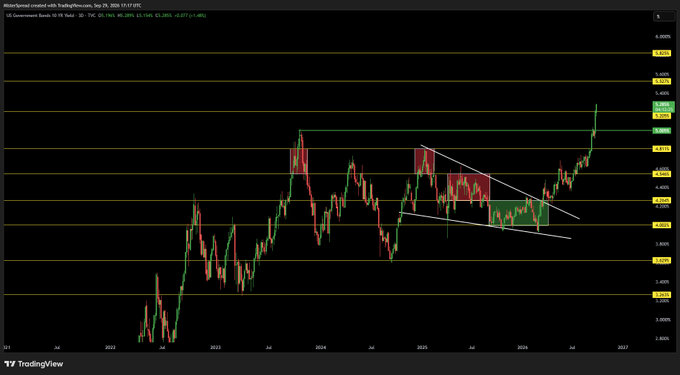680x375 pixels.
Task: Click the 4.002% yellow price label
Action: (x=661, y=225)
